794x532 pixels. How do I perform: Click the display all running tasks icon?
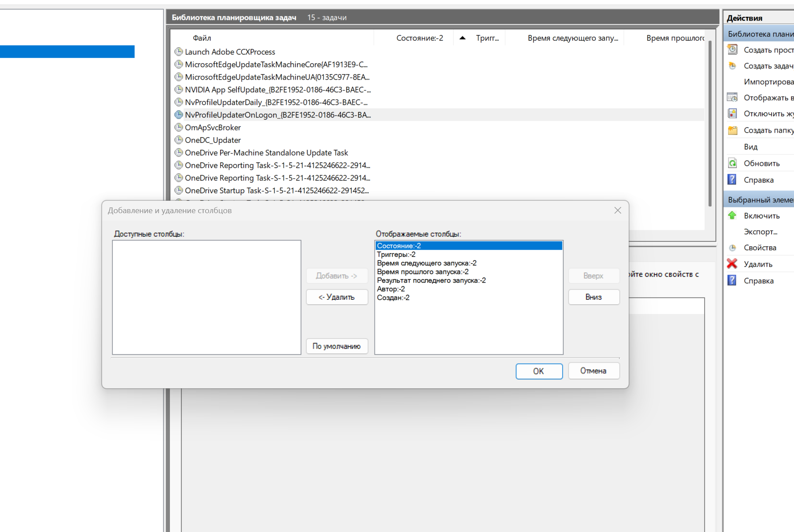(x=733, y=97)
